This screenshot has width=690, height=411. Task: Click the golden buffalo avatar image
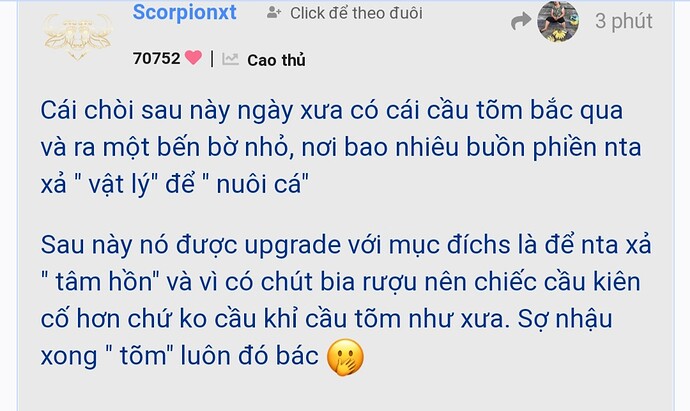coord(77,36)
